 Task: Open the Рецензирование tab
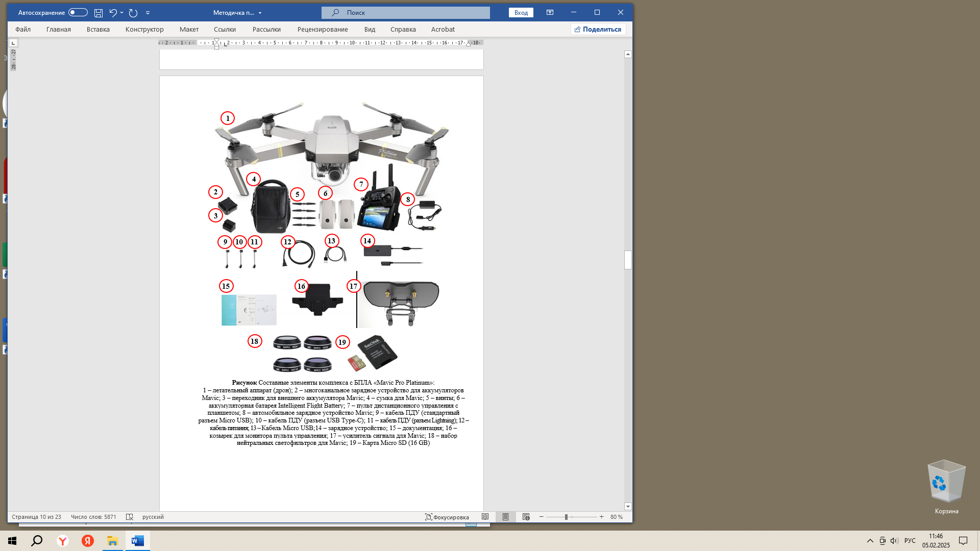point(323,30)
